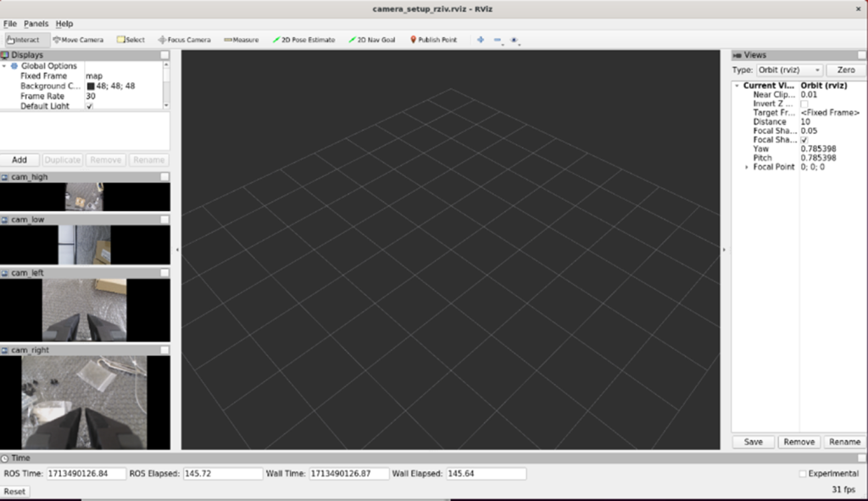Collapse the Global Options tree item
The width and height of the screenshot is (868, 501).
point(4,66)
